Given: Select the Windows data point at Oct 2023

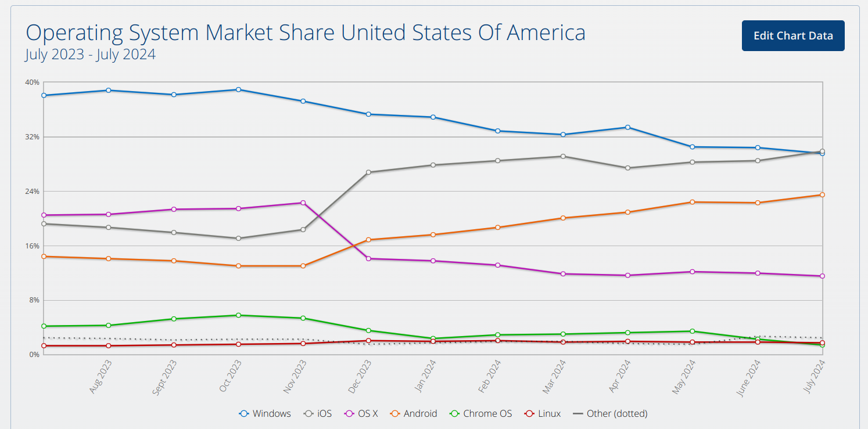Looking at the screenshot, I should pos(239,89).
